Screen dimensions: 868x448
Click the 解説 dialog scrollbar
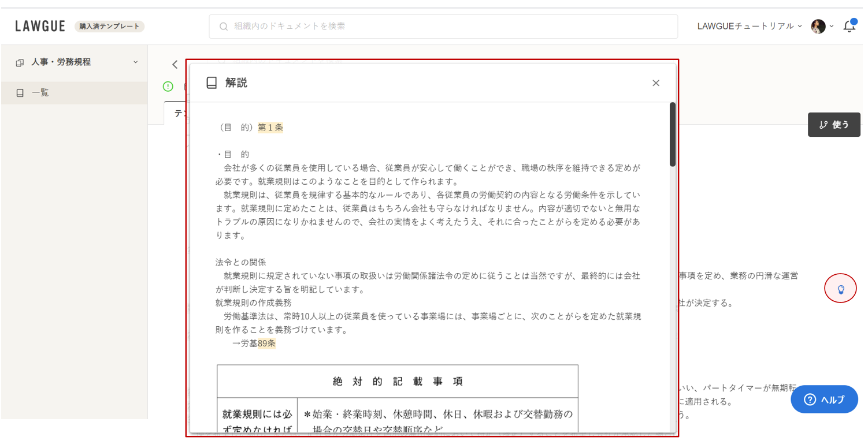[672, 136]
